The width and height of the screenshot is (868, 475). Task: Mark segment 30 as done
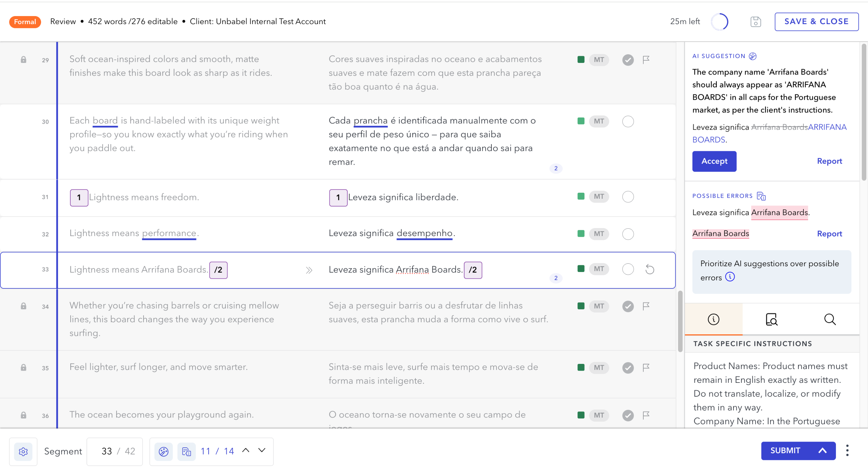point(628,121)
